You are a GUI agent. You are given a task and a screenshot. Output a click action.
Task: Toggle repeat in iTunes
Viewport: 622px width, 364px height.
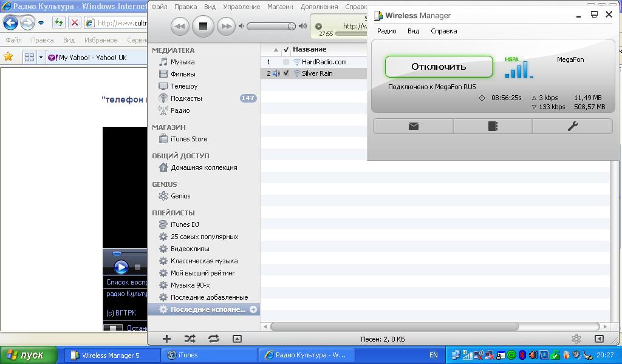point(213,339)
